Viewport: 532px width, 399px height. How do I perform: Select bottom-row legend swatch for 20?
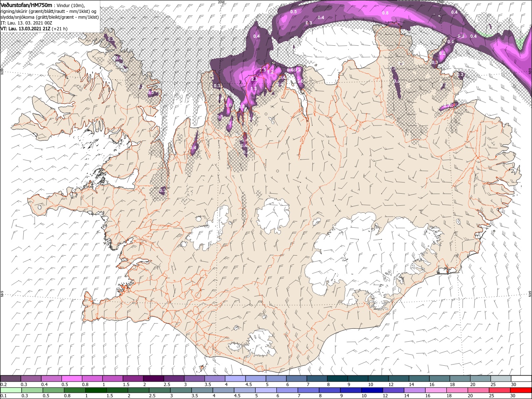[x=479, y=390]
